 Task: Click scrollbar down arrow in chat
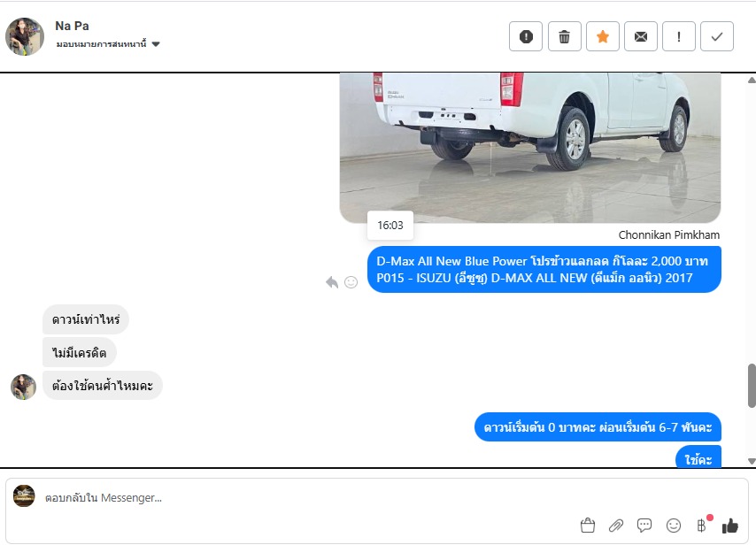tap(752, 461)
